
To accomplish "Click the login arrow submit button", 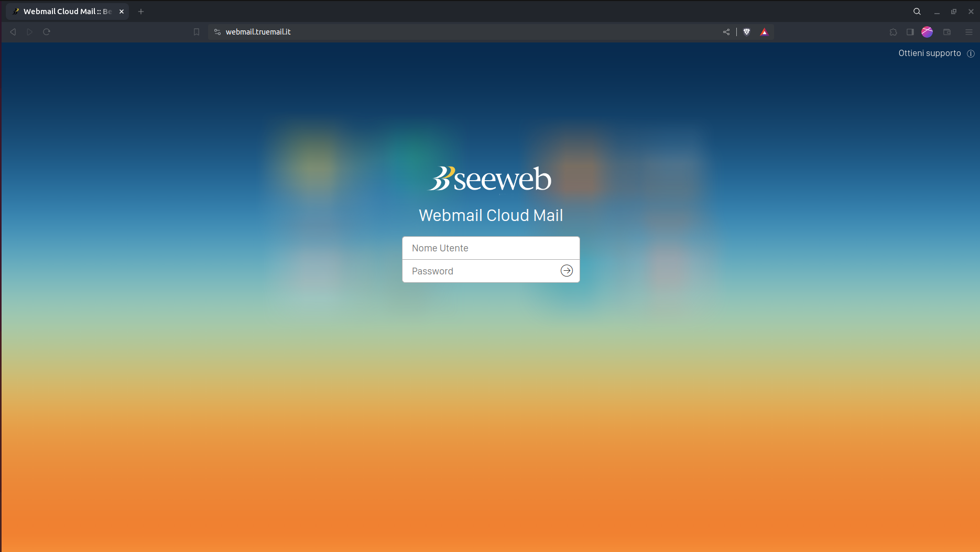I will point(567,271).
